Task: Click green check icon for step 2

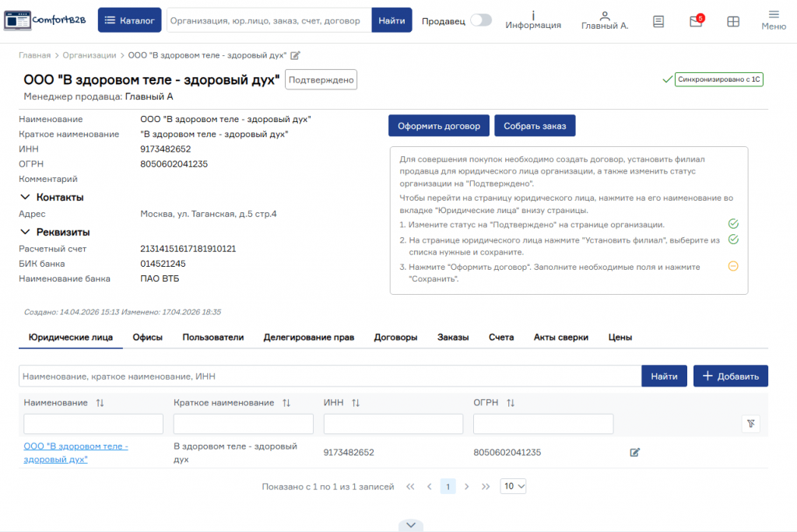Action: (x=733, y=240)
